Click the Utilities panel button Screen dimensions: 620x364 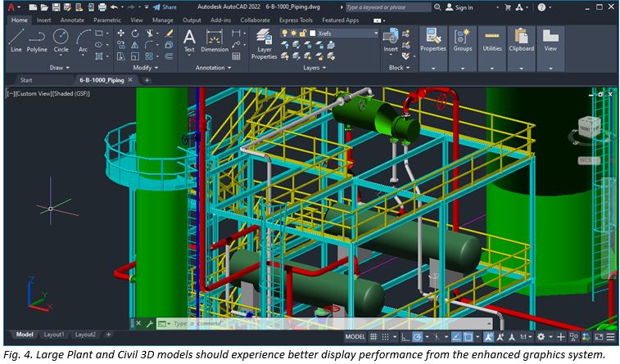[x=492, y=48]
